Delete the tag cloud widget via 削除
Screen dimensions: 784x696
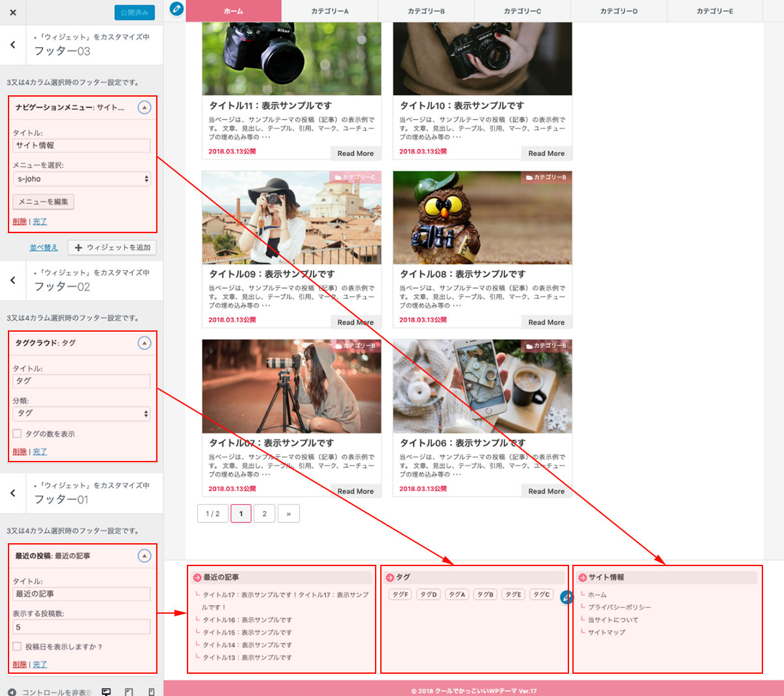click(20, 451)
